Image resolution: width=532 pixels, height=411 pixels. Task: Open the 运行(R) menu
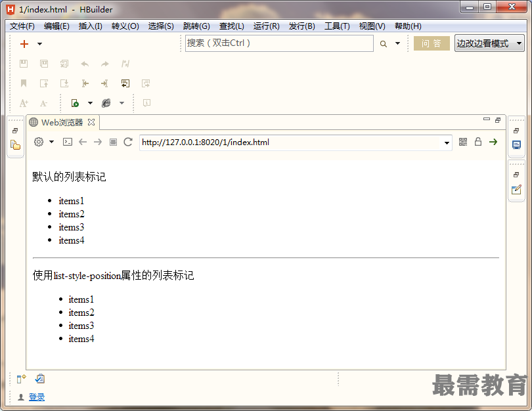[x=267, y=26]
